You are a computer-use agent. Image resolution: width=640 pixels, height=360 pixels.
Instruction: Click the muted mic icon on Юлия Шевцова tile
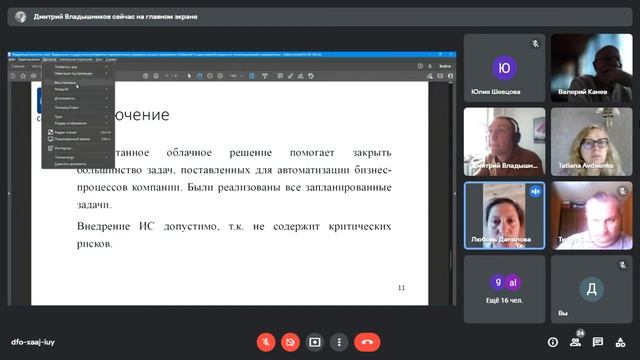[x=535, y=43]
